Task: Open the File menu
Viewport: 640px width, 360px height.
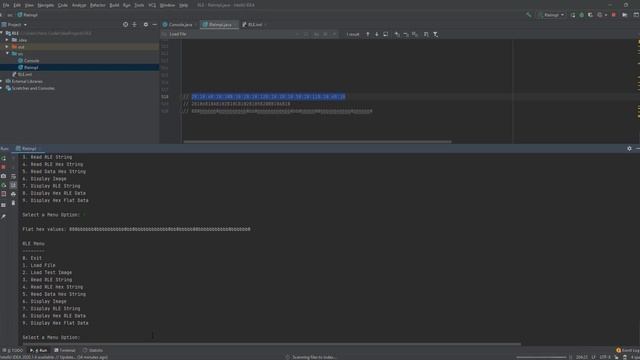Action: coord(6,5)
